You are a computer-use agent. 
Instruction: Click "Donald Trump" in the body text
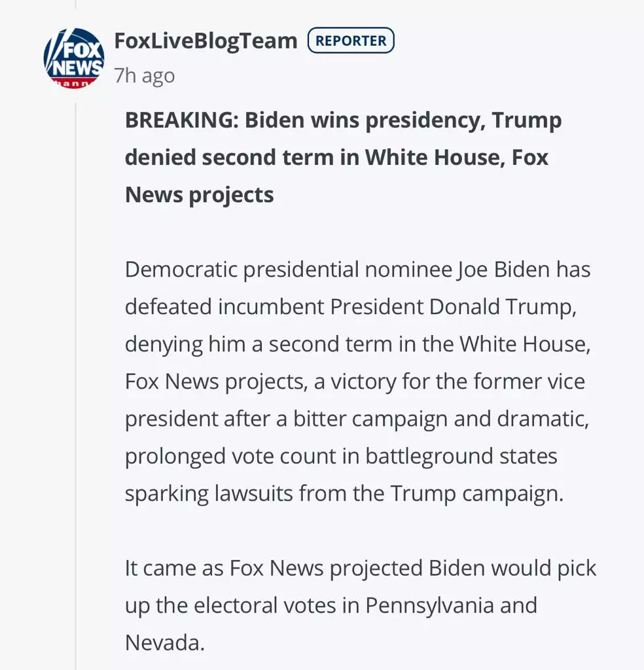point(503,307)
